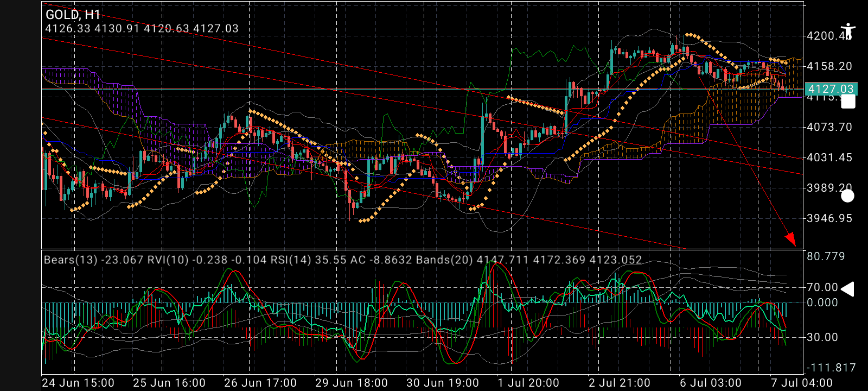
Task: Tap the Android recents square button
Action: click(x=848, y=101)
